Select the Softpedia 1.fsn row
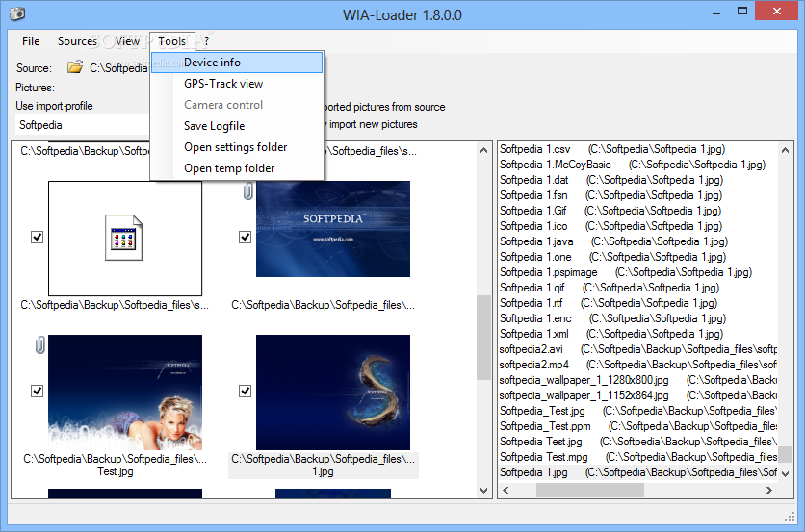This screenshot has width=805, height=532. (638, 195)
